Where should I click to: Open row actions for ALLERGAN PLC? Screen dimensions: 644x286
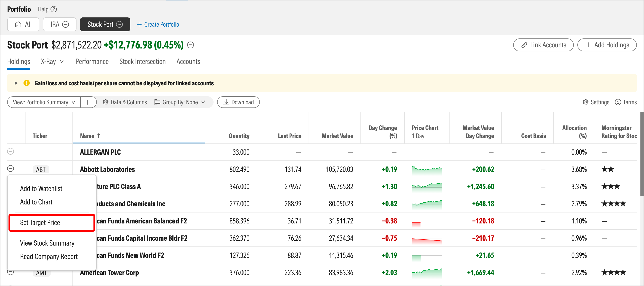pos(11,151)
